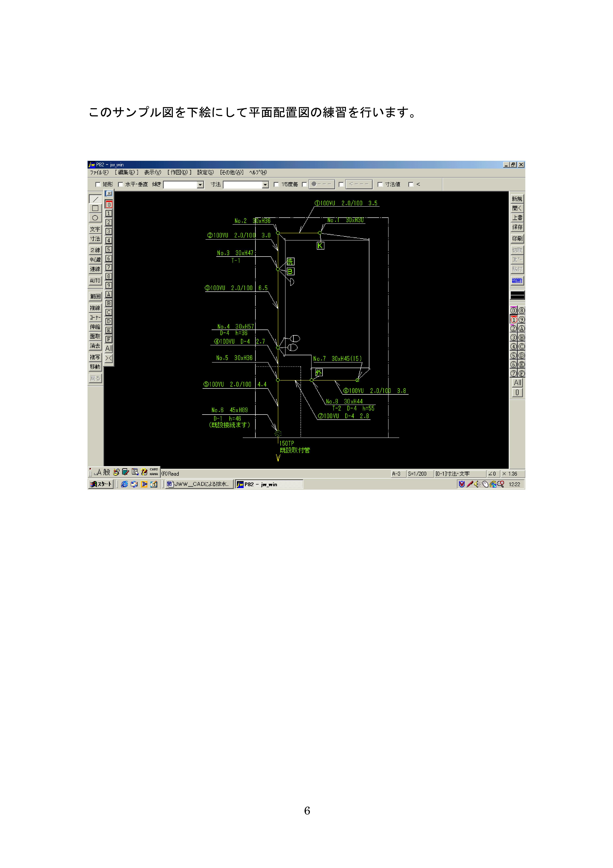Click the red shield tray icon
Viewport: 613px width, 868px height.
point(462,484)
